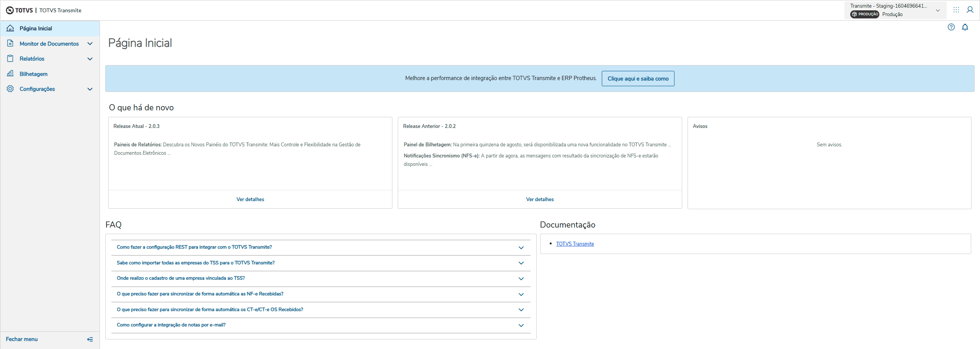Click the help question mark icon

click(x=951, y=27)
